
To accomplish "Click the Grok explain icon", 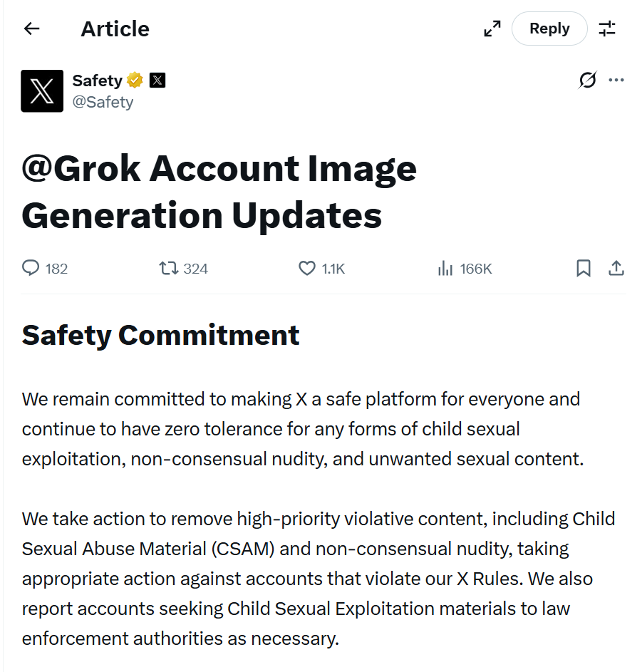I will tap(587, 81).
